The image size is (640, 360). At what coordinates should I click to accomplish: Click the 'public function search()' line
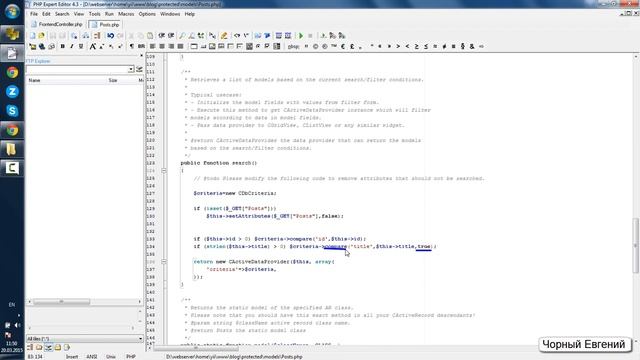click(x=218, y=163)
